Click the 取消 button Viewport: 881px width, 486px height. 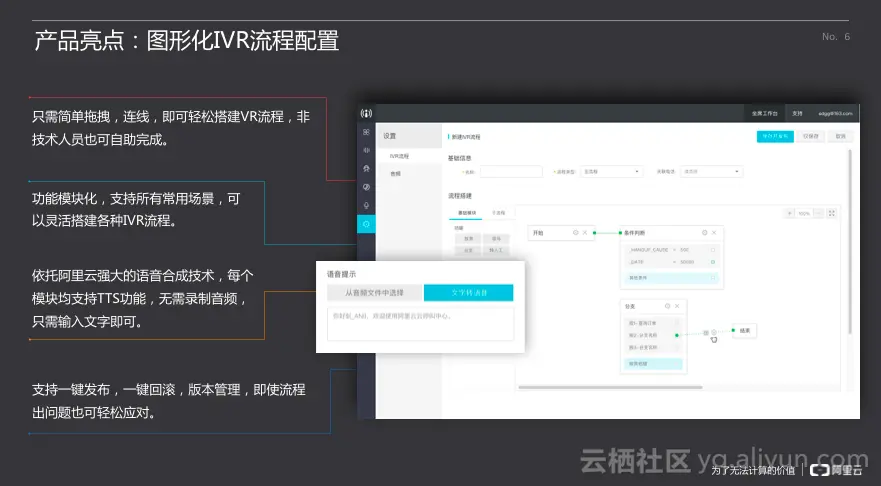[841, 137]
